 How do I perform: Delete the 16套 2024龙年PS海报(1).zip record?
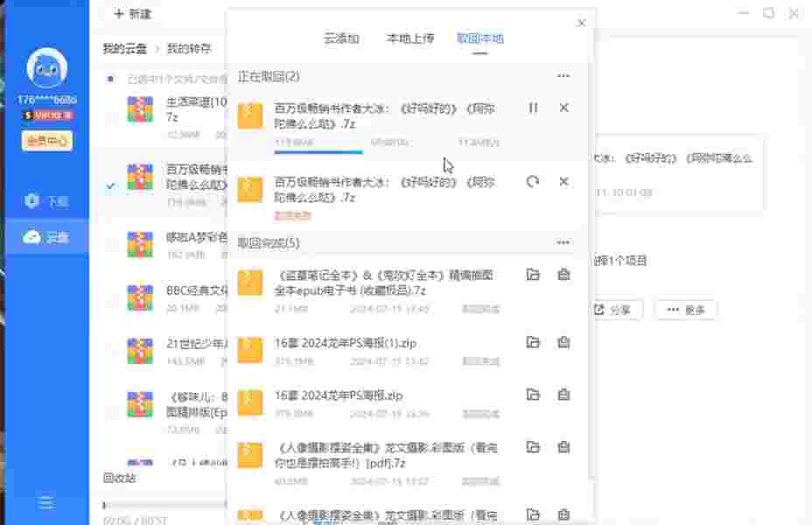coord(563,342)
